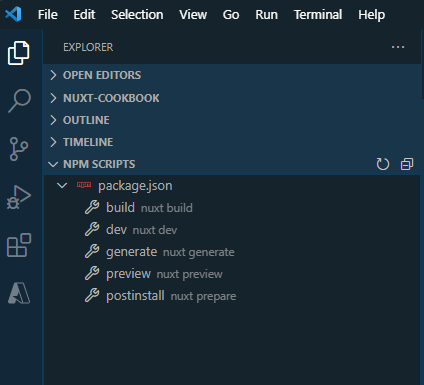Expand the NUXT-COOKBOOK folder section
The image size is (424, 385).
coord(232,98)
